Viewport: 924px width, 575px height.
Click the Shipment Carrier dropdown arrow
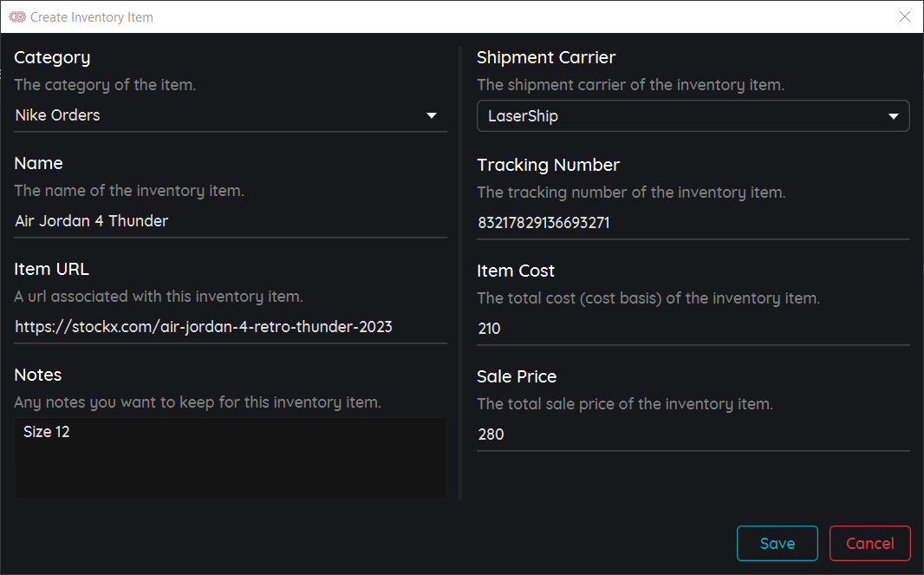894,116
